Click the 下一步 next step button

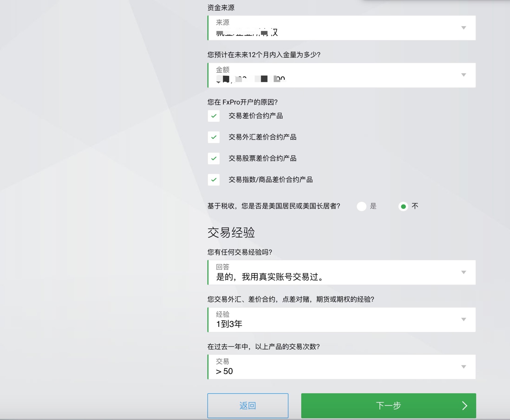[389, 406]
